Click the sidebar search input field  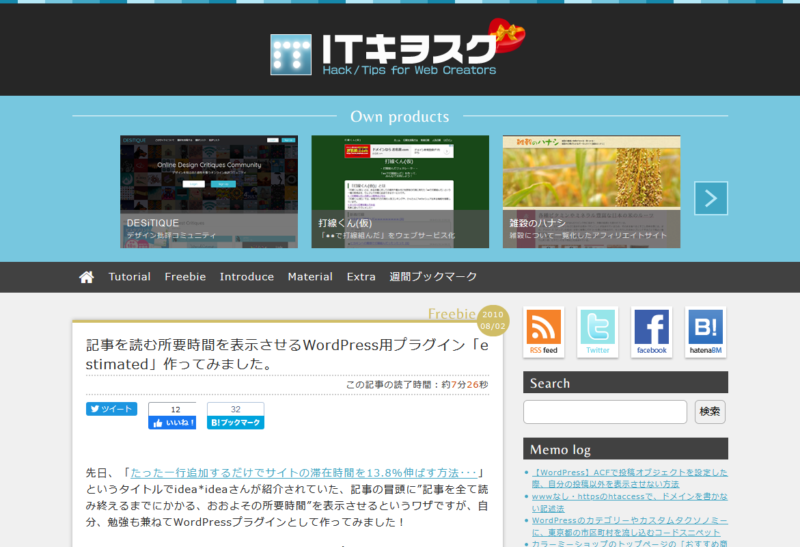[604, 412]
